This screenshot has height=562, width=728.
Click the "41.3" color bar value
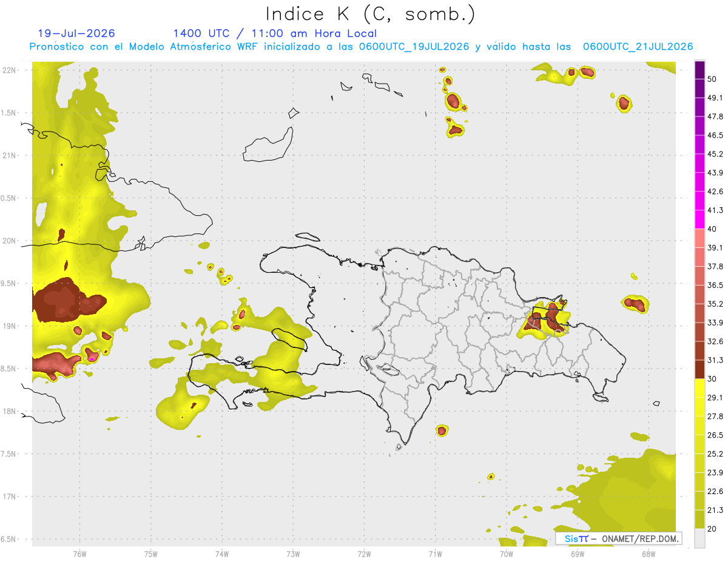tap(716, 210)
